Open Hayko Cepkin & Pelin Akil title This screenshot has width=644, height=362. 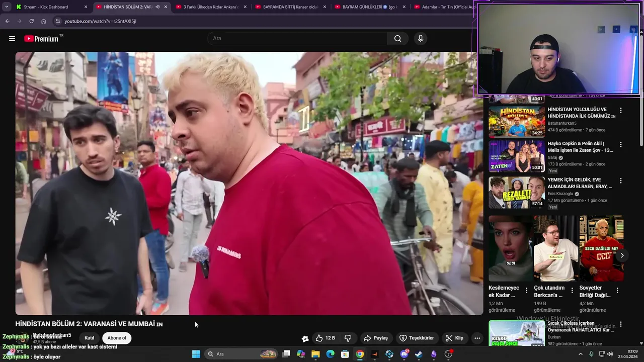tap(580, 147)
